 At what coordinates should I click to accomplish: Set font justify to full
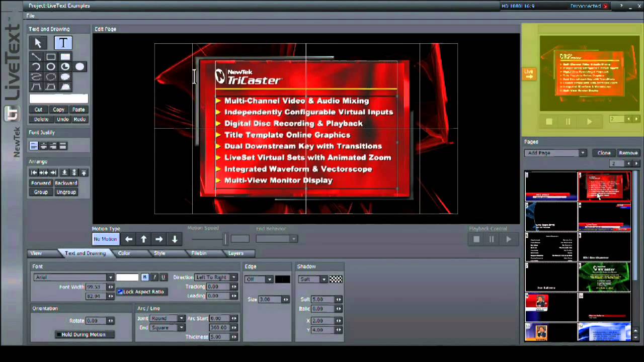(x=62, y=146)
